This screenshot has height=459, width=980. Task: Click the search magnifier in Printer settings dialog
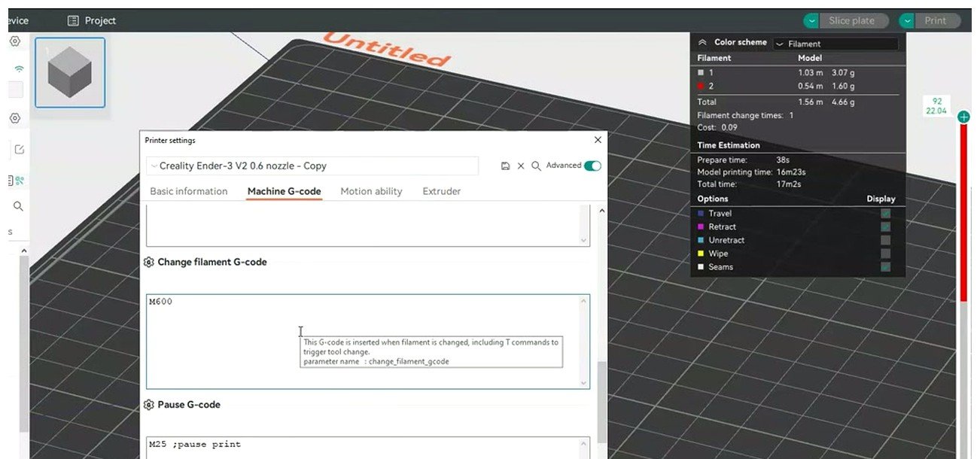[x=536, y=166]
